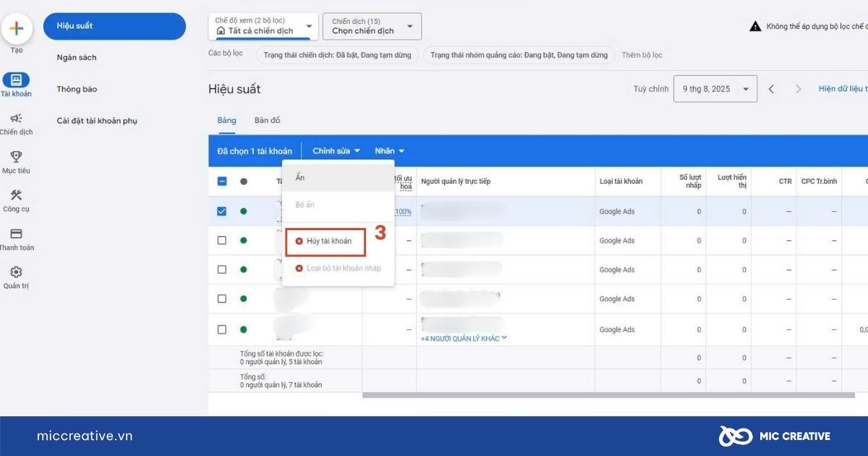The image size is (868, 456).
Task: Switch to the Bản đồ tab
Action: 267,120
